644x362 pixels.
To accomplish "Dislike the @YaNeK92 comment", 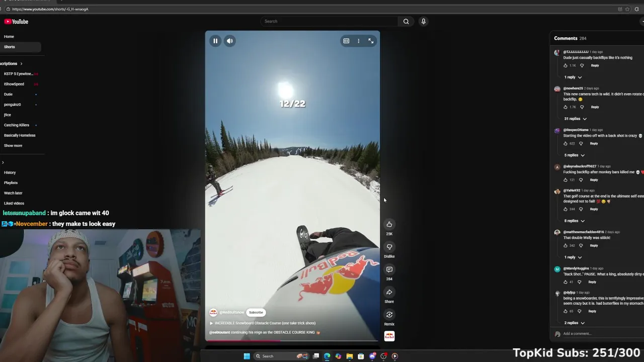I will pos(581,209).
